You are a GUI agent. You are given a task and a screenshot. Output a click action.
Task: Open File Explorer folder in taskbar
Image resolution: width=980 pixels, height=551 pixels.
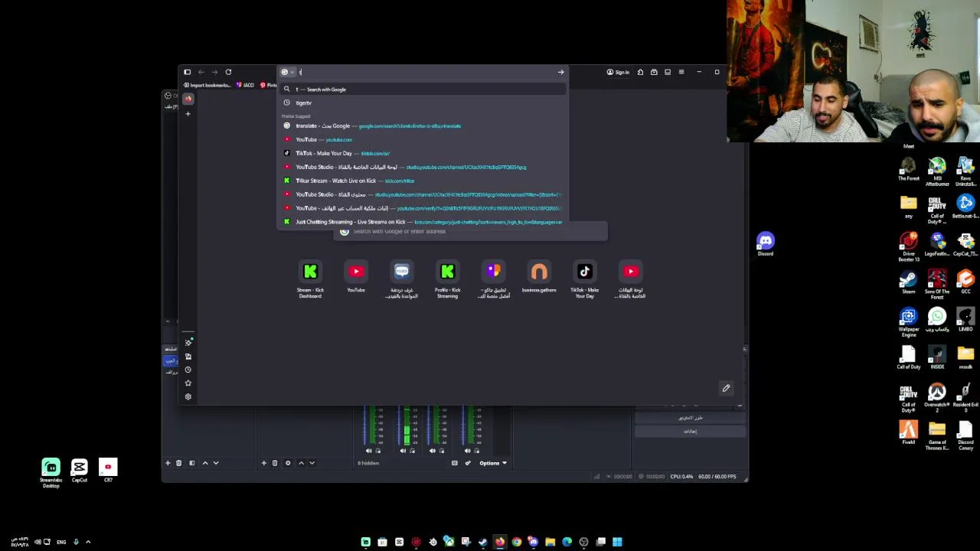[x=550, y=542]
